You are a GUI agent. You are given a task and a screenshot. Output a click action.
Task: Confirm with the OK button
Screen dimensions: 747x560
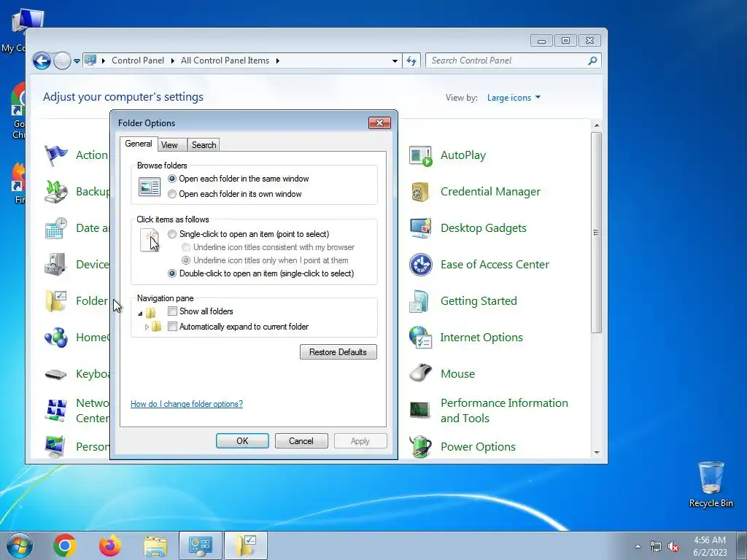pyautogui.click(x=242, y=441)
